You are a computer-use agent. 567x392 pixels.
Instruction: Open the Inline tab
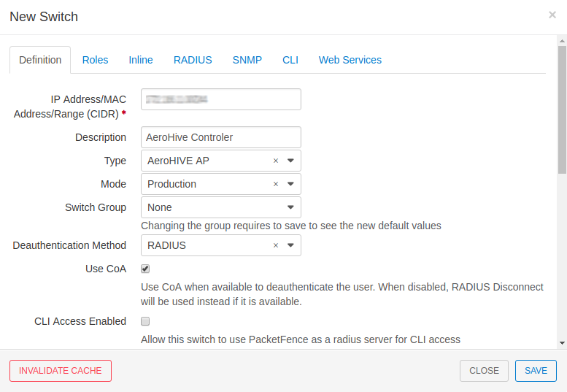pyautogui.click(x=141, y=60)
